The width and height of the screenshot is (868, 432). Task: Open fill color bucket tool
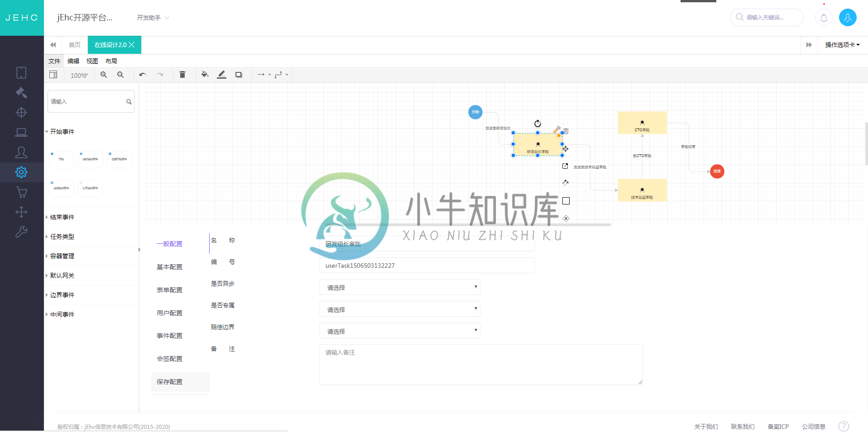[205, 75]
